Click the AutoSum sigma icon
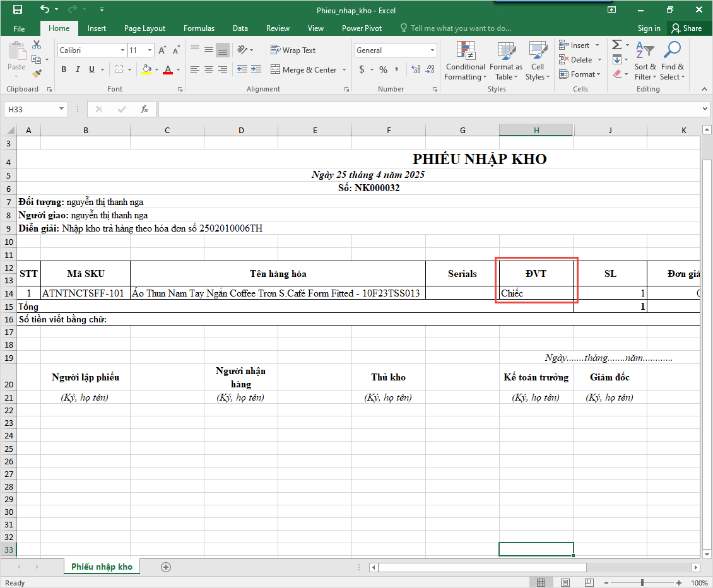This screenshot has width=713, height=588. point(616,45)
